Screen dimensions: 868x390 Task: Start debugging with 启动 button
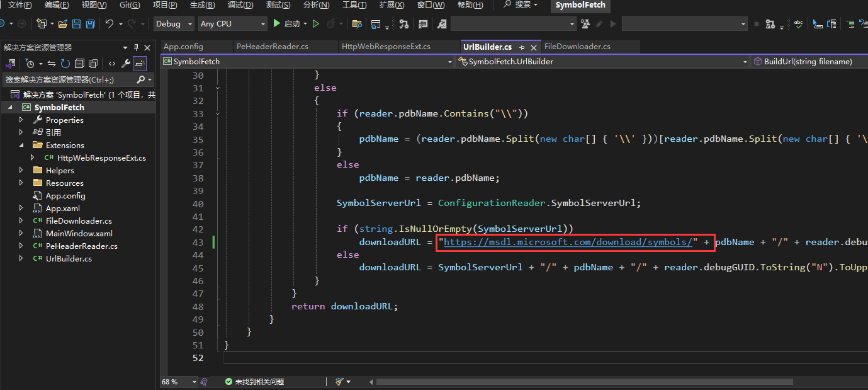[287, 24]
